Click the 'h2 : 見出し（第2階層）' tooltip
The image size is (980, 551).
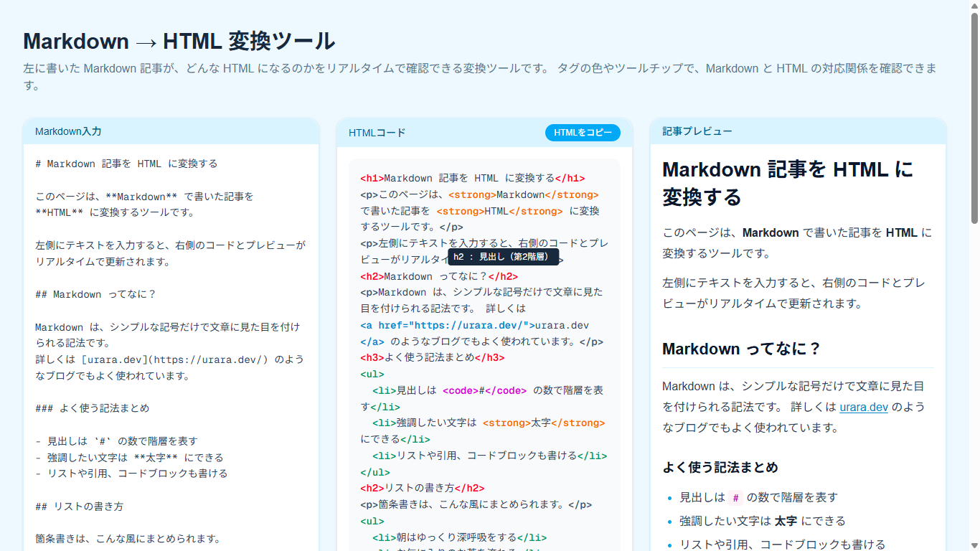(503, 257)
